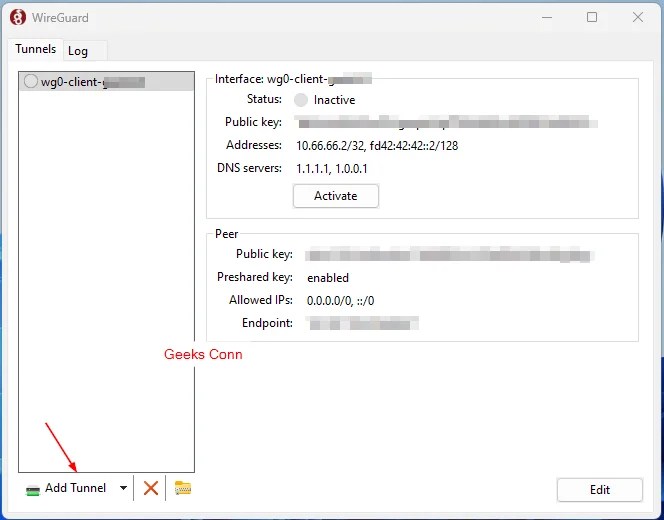Minimize the WireGuard window

tap(547, 17)
